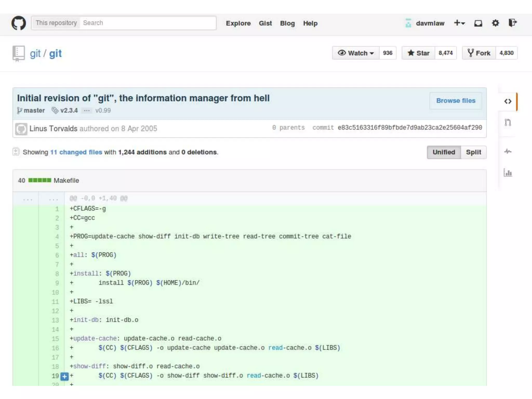Open Explore in top navigation

point(238,23)
